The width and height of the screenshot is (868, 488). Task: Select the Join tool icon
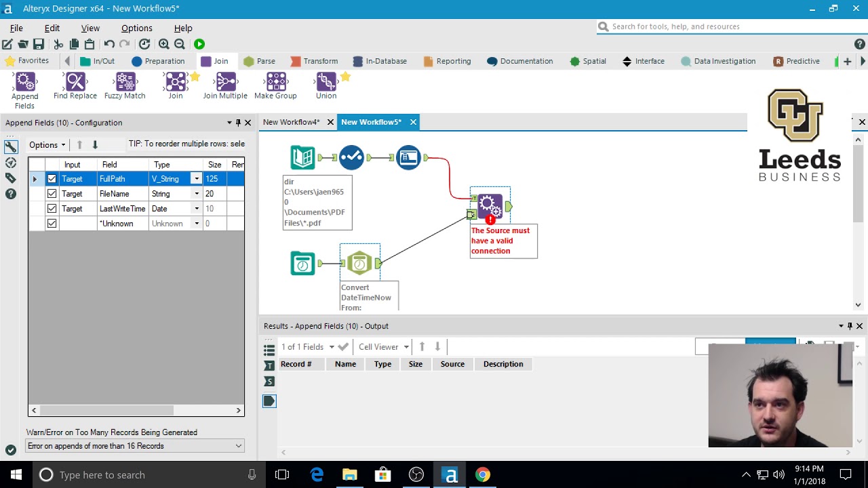176,82
